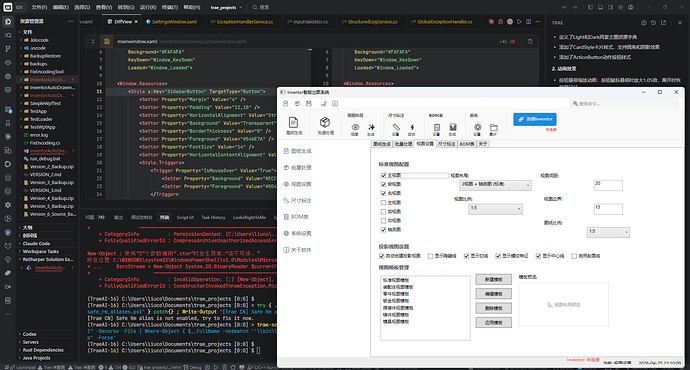This screenshot has height=370, width=690.
Task: Click the 新建模板 button
Action: 494,280
